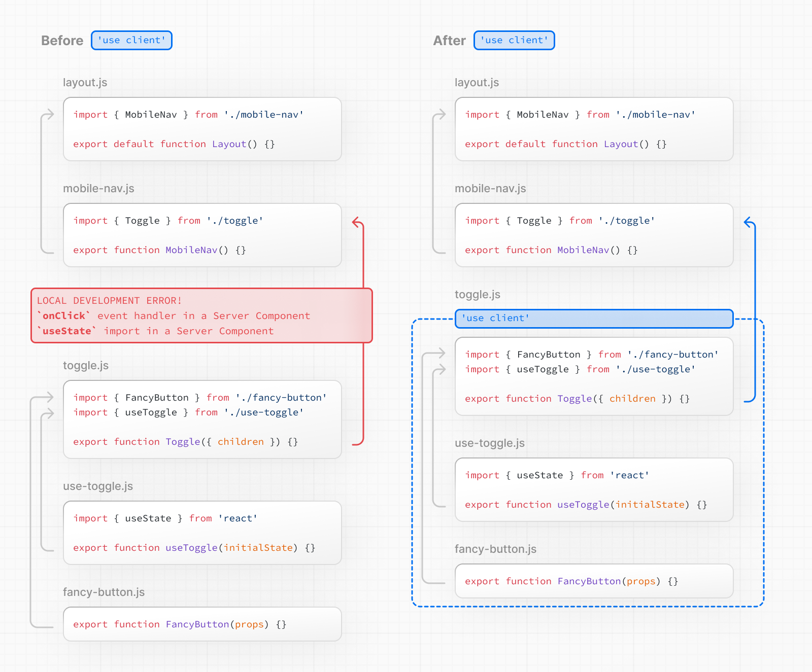Click the fancy-button.js file name in the After column

click(495, 549)
